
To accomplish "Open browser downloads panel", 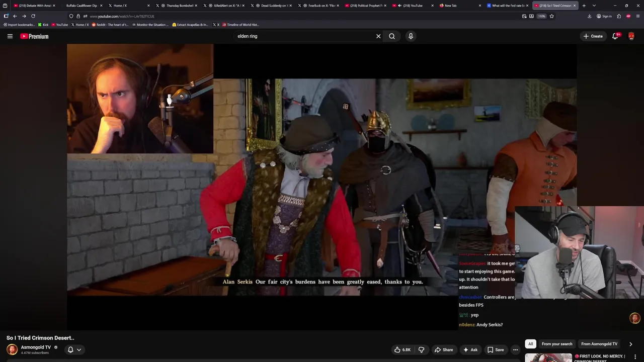I will click(589, 16).
